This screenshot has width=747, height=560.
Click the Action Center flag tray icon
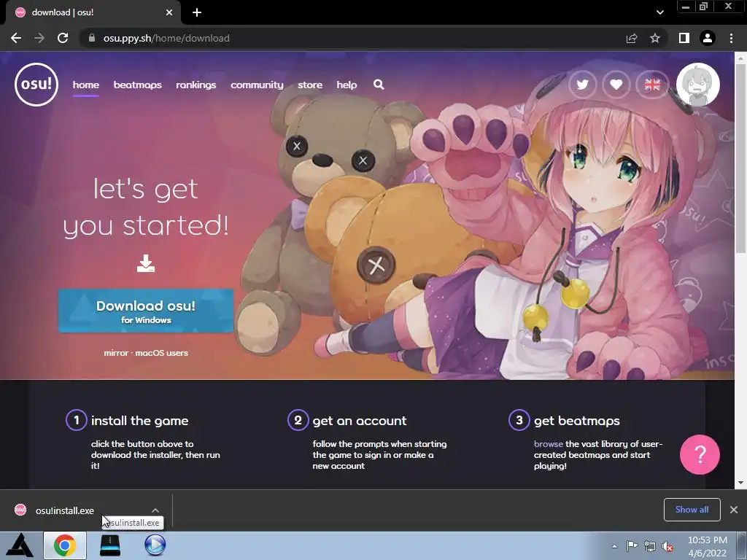632,546
